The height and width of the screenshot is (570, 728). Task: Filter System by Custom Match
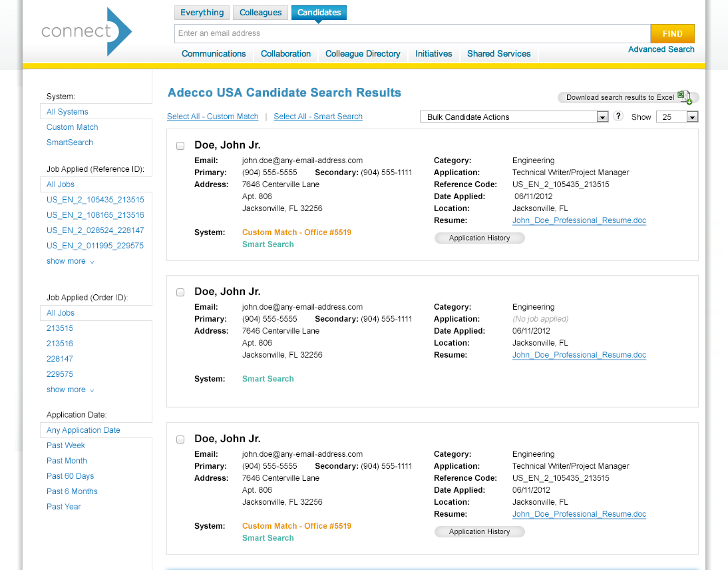click(72, 127)
